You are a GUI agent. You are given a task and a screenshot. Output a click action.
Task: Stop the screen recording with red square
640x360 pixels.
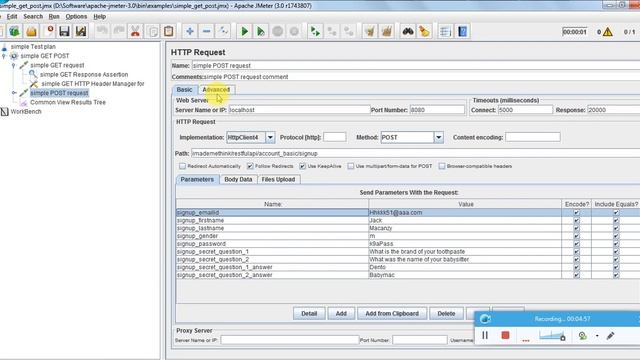[x=505, y=335]
